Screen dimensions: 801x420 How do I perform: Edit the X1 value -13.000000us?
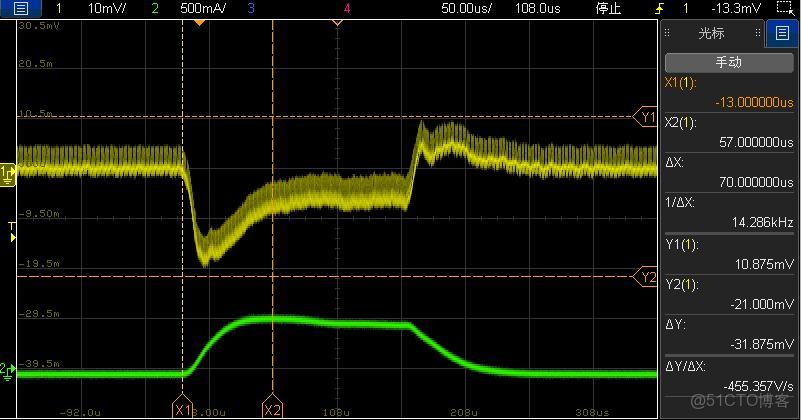click(754, 102)
